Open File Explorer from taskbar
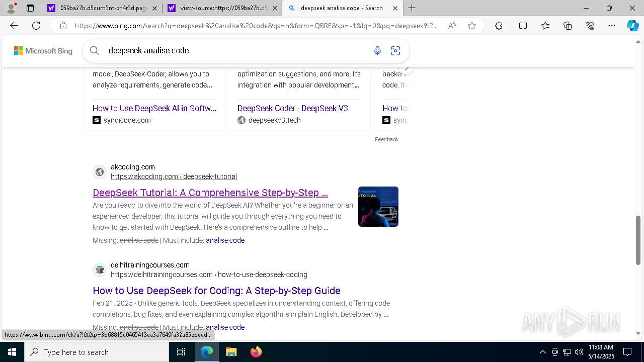This screenshot has width=644, height=362. (x=231, y=352)
